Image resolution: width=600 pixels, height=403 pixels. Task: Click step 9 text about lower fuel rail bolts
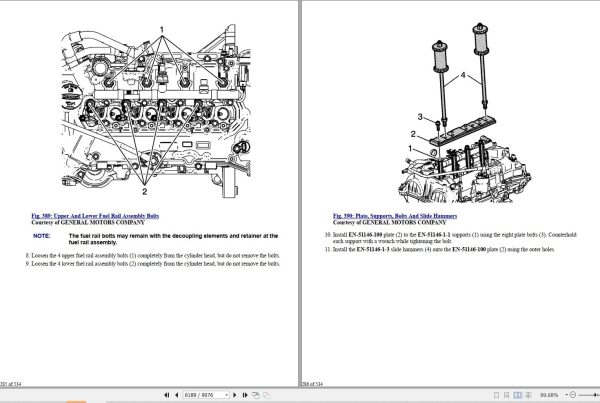153,264
